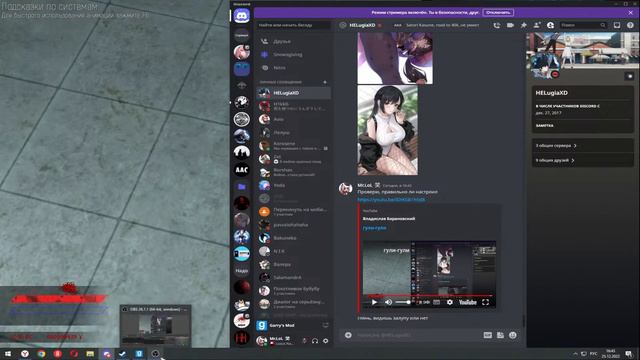Open user settings gear icon
Image resolution: width=640 pixels, height=360 pixels.
click(325, 340)
